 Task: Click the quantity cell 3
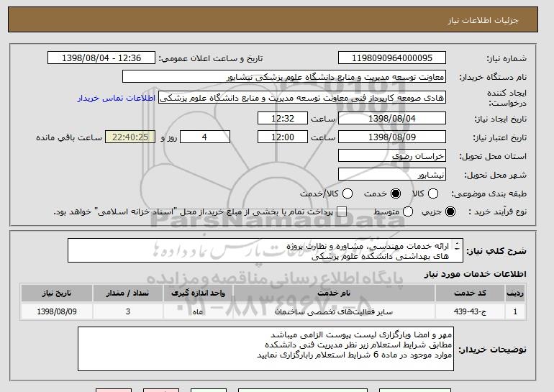pos(128,311)
